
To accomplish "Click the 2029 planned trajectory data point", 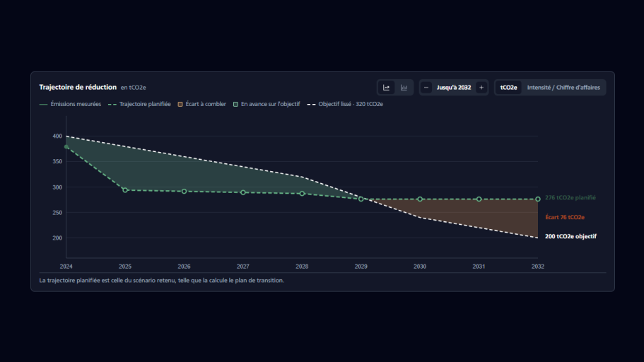I will pos(361,199).
